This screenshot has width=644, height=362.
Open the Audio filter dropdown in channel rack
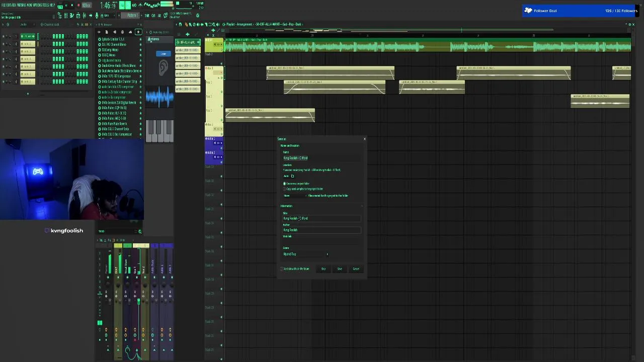27,25
